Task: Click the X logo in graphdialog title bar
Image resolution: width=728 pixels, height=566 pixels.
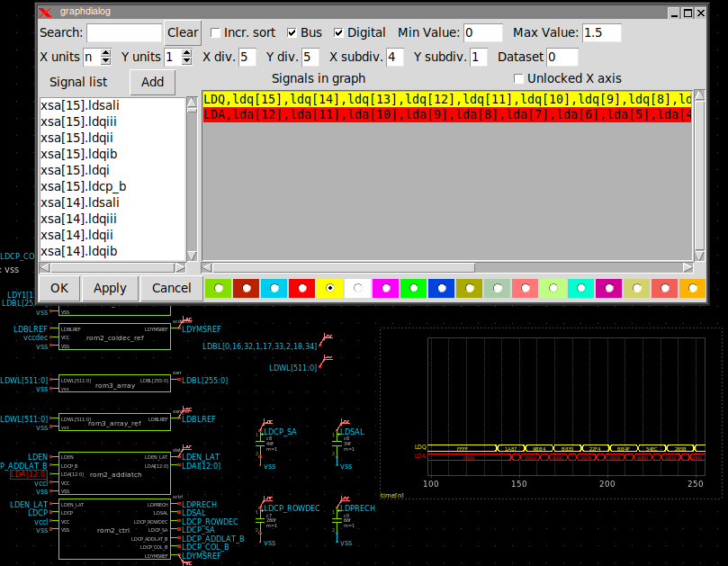Action: click(45, 13)
